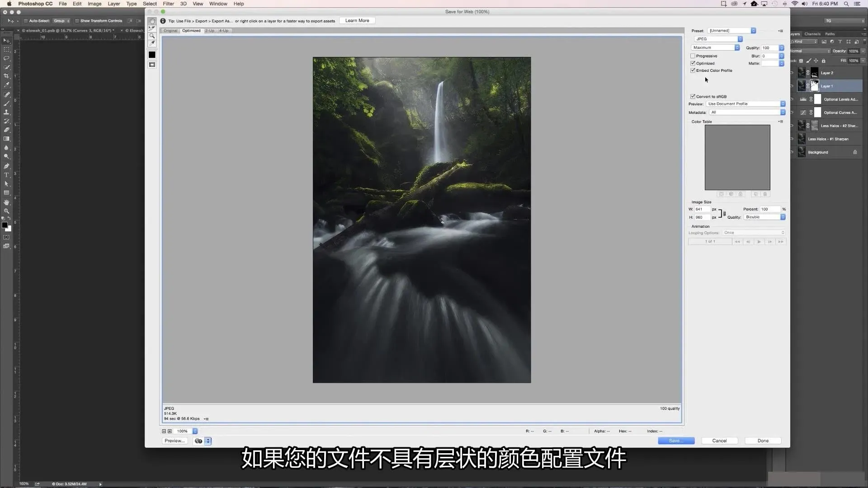Enable the Progressive checkbox
This screenshot has width=868, height=488.
(x=693, y=56)
